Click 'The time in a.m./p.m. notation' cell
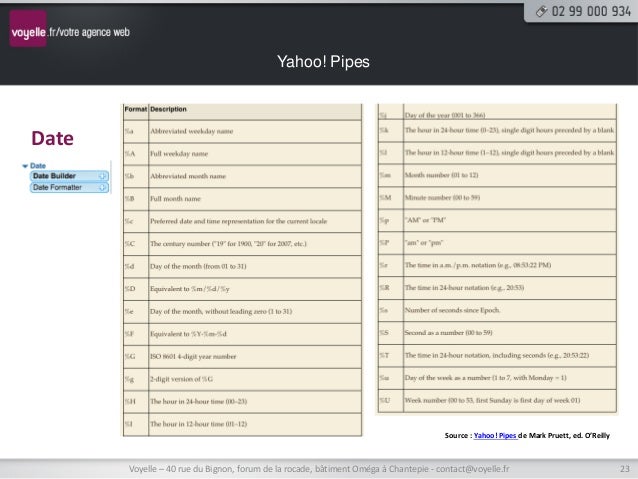Screen dimensions: 638x479 tap(510, 265)
